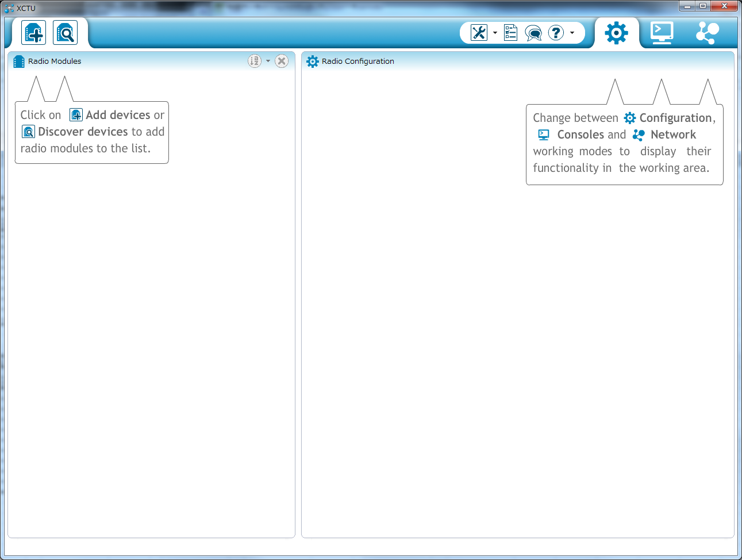This screenshot has width=742, height=560.
Task: Click the Discover devices toolbar icon
Action: (65, 33)
